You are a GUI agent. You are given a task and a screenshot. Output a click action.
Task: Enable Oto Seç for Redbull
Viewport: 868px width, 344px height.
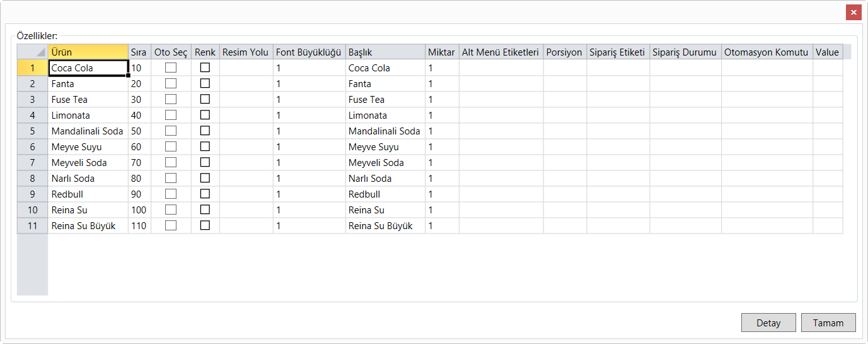pyautogui.click(x=171, y=194)
